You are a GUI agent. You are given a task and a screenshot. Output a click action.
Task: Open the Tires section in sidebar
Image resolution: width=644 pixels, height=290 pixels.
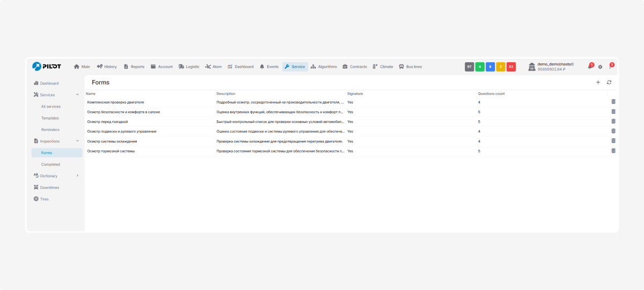click(44, 199)
